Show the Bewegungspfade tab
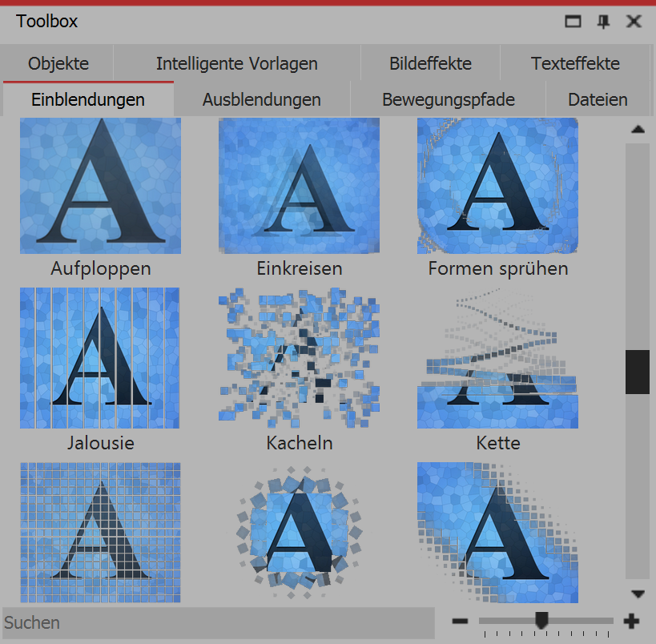Image resolution: width=656 pixels, height=644 pixels. point(448,100)
